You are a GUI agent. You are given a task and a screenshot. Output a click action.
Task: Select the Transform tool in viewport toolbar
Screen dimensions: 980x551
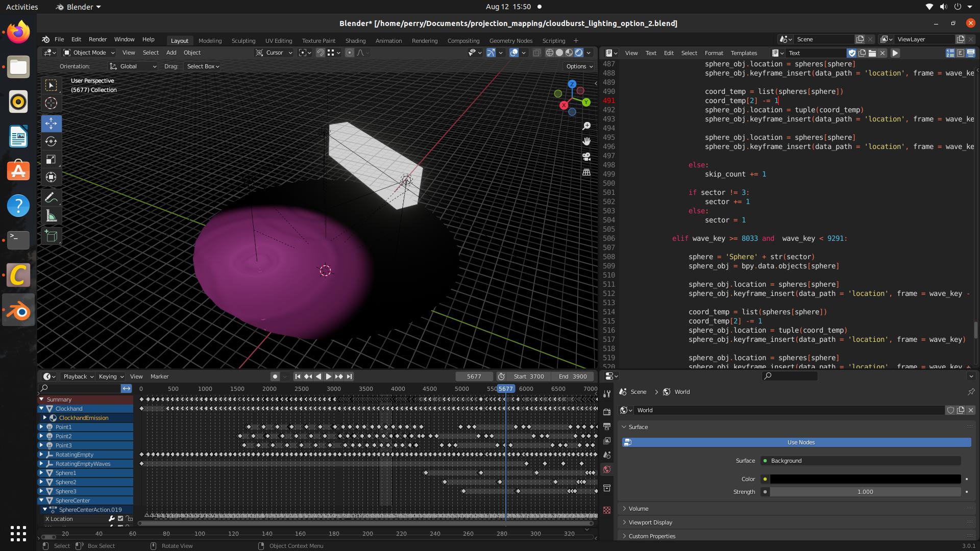tap(51, 178)
